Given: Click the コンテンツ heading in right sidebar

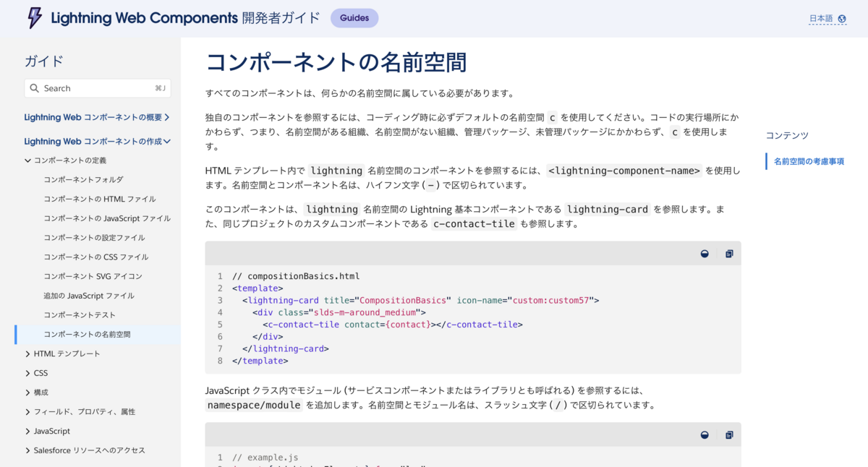Looking at the screenshot, I should tap(787, 135).
